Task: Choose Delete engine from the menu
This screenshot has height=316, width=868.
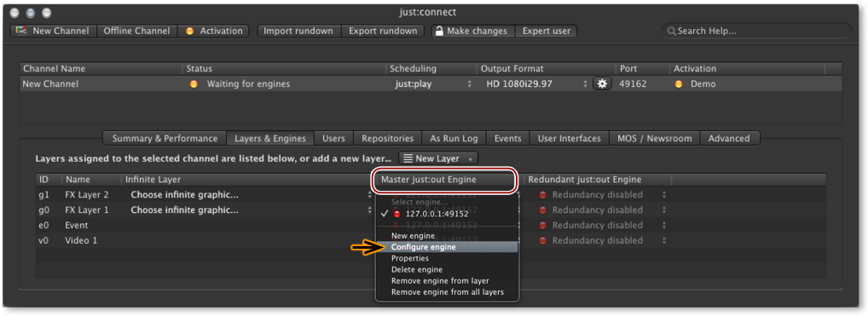Action: [447, 269]
